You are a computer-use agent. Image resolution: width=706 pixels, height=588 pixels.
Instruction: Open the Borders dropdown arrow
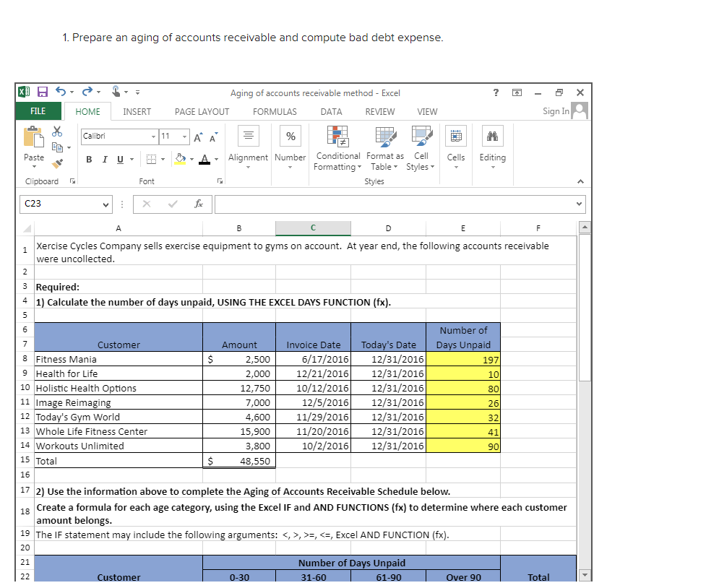(x=163, y=160)
